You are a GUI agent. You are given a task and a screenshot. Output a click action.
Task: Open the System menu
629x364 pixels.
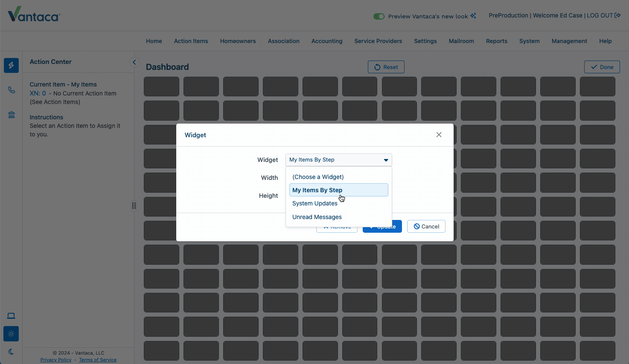coord(530,41)
